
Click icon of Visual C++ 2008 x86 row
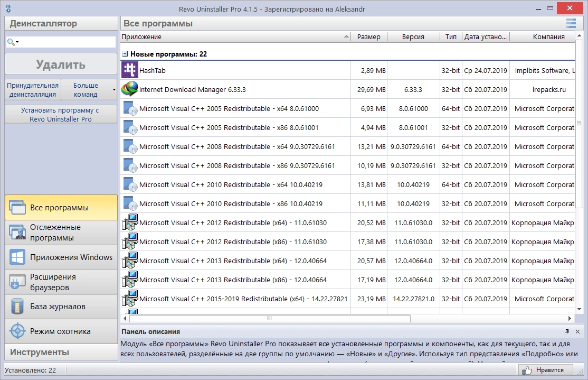coord(130,165)
